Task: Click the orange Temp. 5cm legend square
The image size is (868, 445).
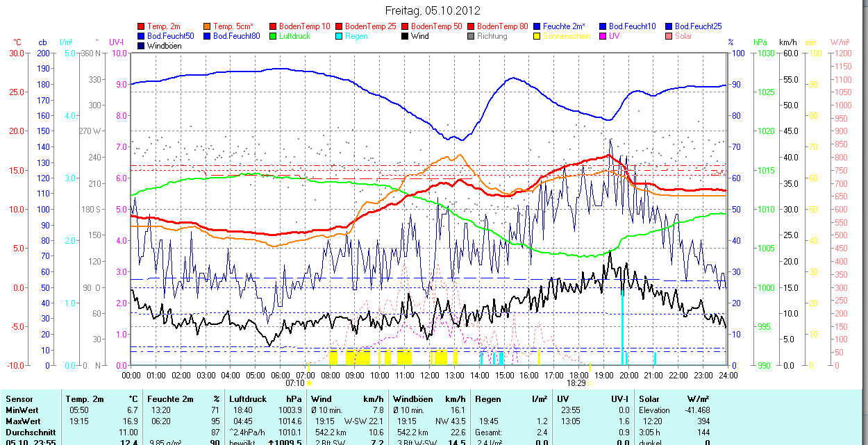Action: click(x=207, y=26)
